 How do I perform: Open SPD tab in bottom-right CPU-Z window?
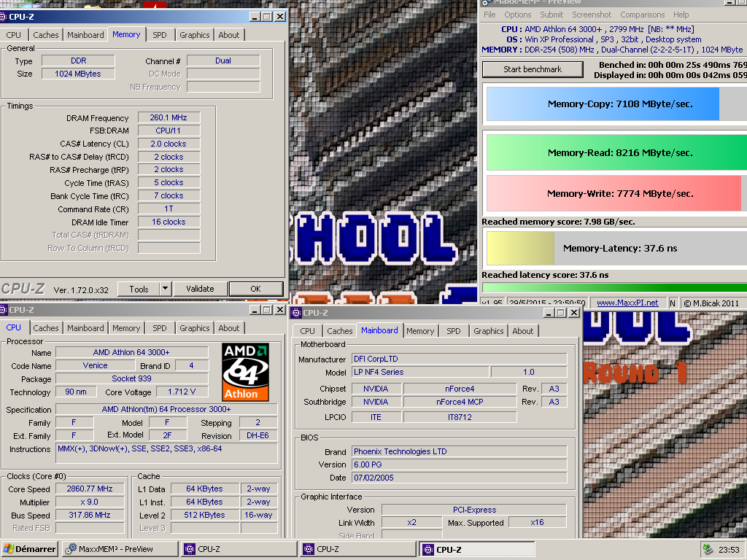pos(454,331)
